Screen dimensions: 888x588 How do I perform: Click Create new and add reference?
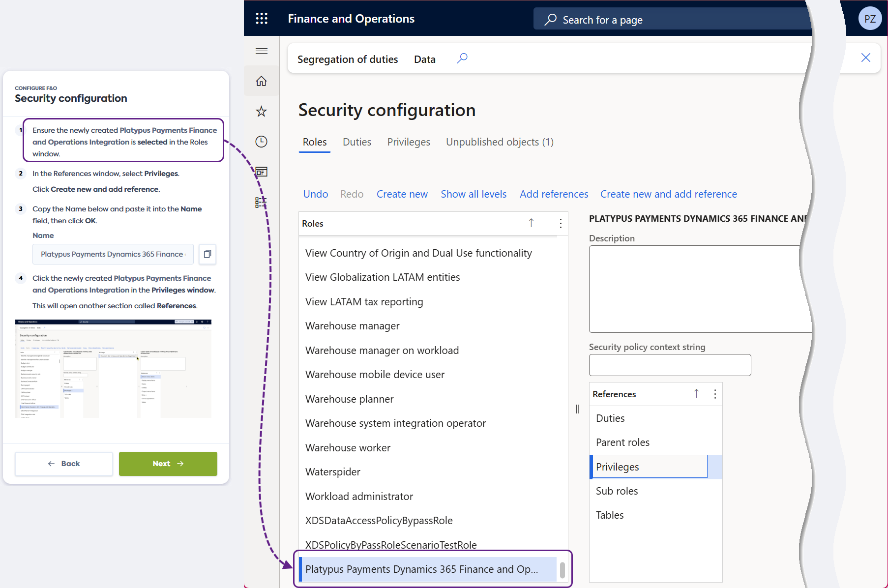point(668,194)
